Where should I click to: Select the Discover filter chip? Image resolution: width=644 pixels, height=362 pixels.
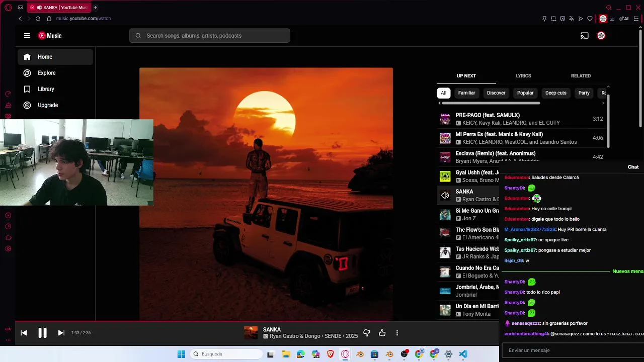click(496, 93)
